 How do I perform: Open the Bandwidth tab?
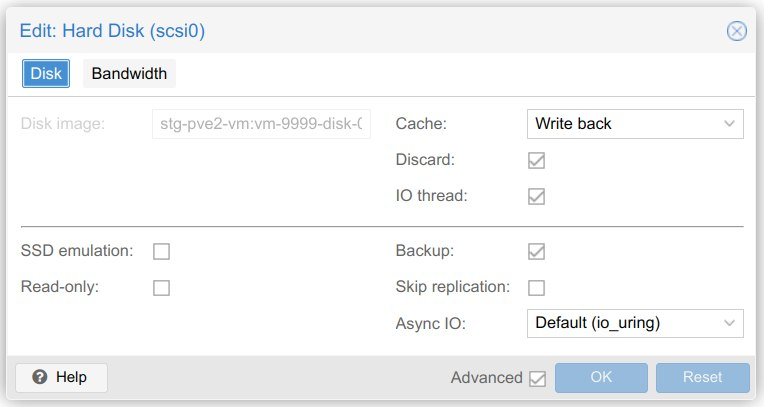tap(129, 74)
